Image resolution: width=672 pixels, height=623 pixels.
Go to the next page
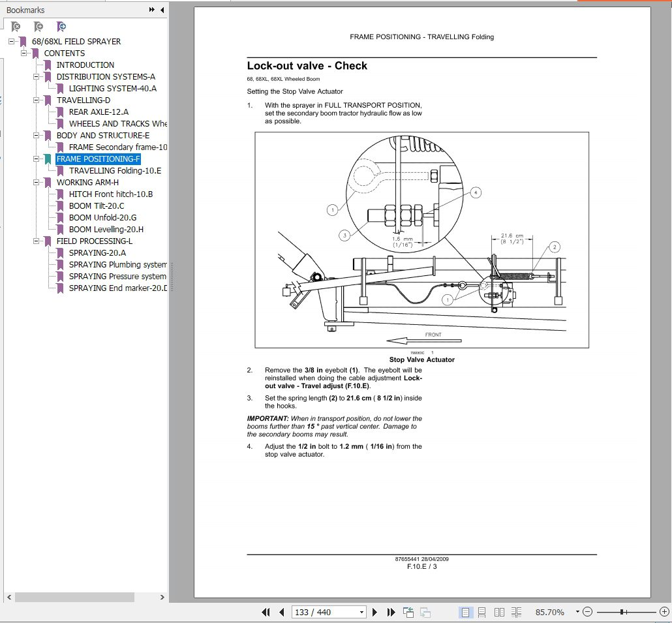[x=374, y=613]
